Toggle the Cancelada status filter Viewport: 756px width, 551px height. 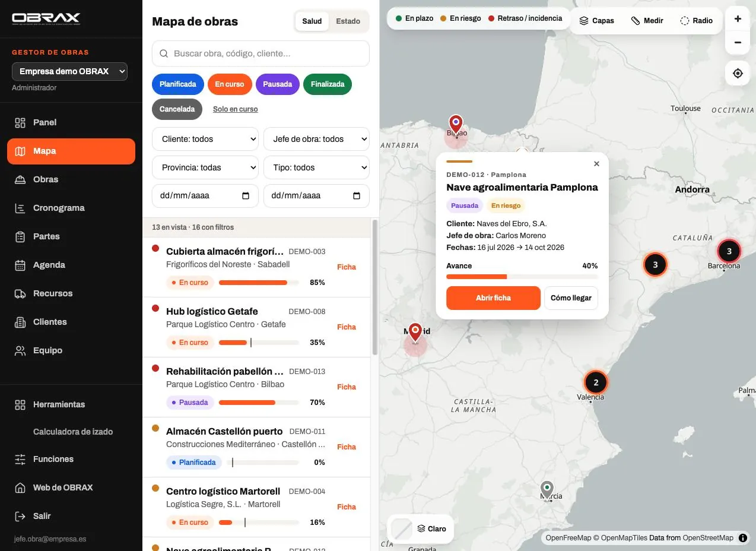click(177, 109)
